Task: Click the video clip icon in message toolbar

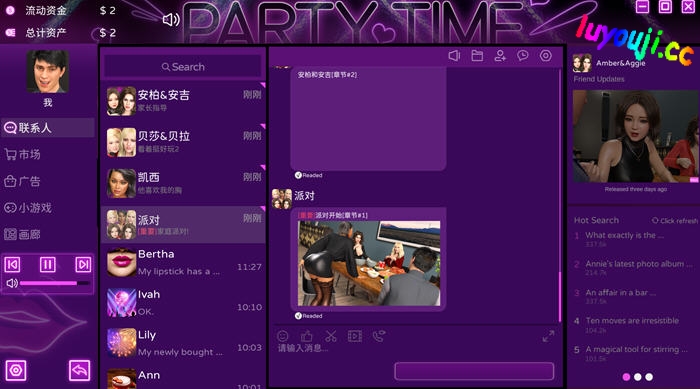Action: (355, 336)
